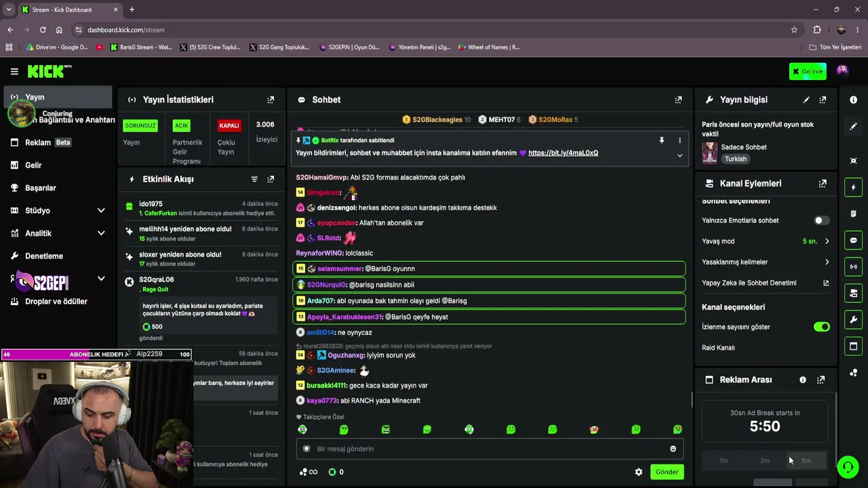Pop out the Sohbet chat panel
This screenshot has height=488, width=868.
click(x=678, y=100)
